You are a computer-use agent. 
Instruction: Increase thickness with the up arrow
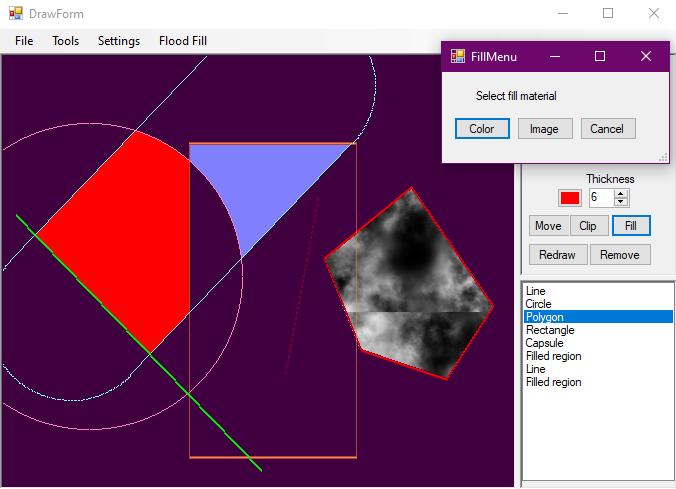point(621,193)
